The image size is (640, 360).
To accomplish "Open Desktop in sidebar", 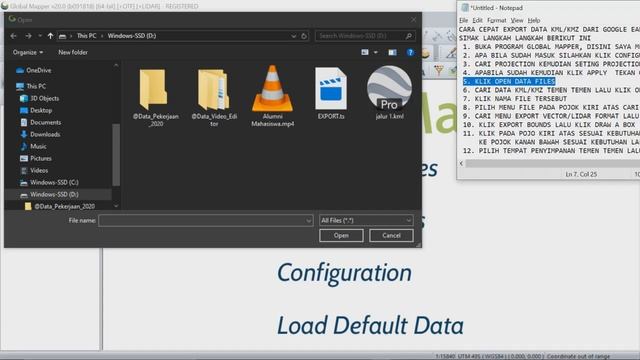I will coord(36,110).
